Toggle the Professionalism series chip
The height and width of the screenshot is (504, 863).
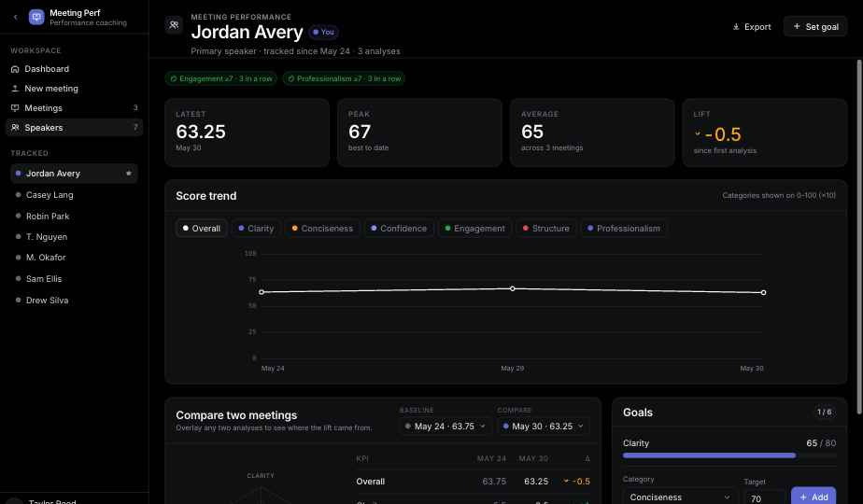click(624, 229)
